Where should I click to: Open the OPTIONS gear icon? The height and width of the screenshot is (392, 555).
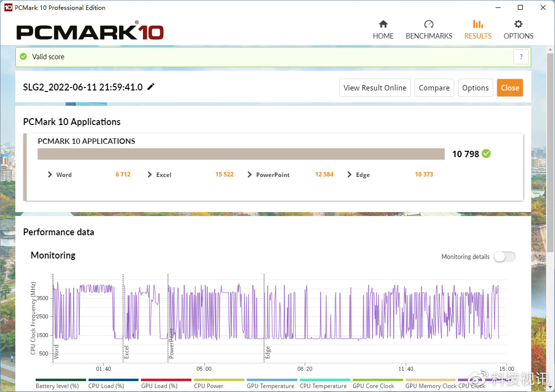518,24
